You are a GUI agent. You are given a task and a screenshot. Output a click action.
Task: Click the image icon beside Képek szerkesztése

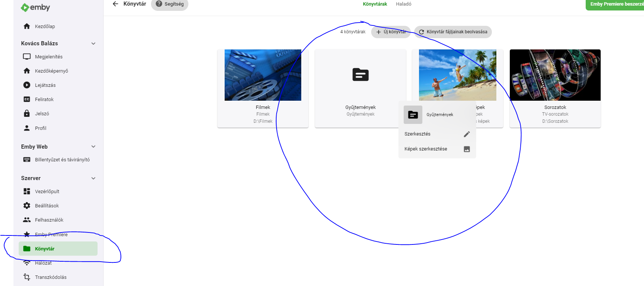[x=467, y=149]
